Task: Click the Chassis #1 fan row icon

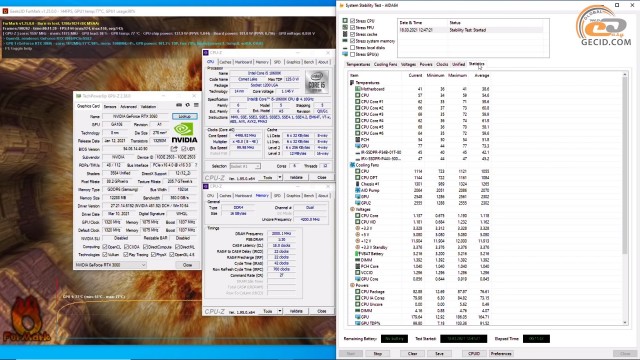Action: tap(358, 184)
